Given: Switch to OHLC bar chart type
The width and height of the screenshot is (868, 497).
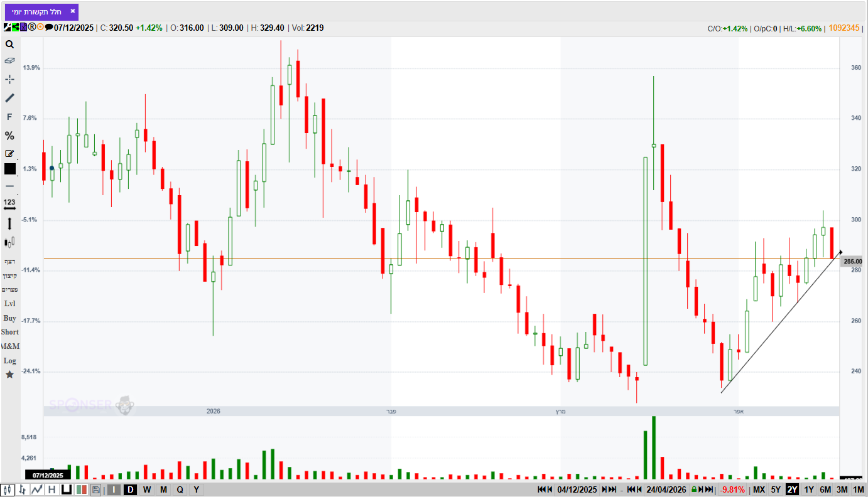Looking at the screenshot, I should coord(23,489).
